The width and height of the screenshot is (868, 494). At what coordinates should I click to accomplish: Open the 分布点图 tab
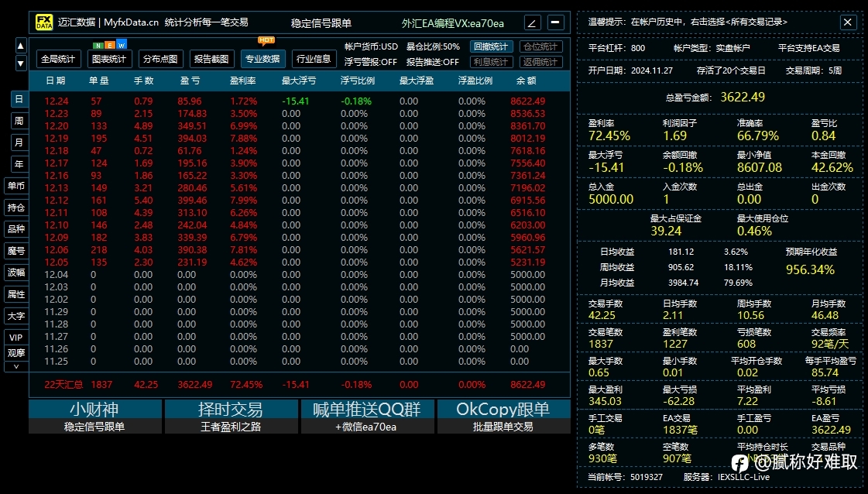pyautogui.click(x=160, y=59)
